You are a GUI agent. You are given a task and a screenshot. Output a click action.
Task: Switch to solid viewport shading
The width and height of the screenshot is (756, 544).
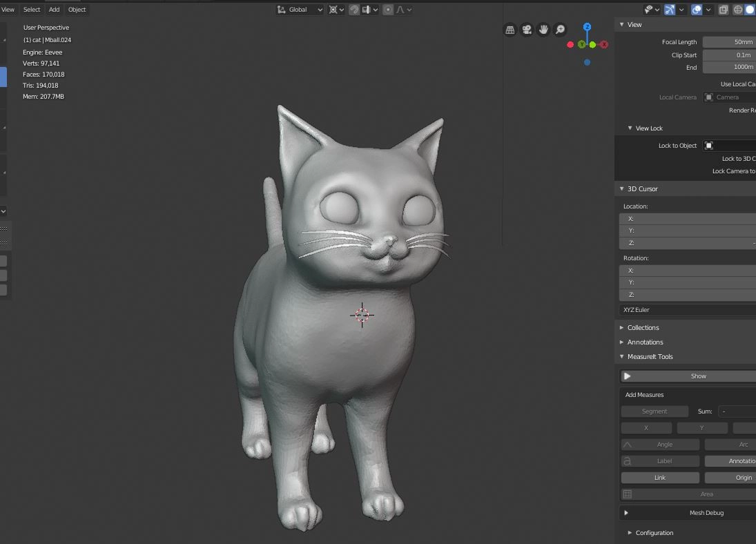[x=750, y=10]
